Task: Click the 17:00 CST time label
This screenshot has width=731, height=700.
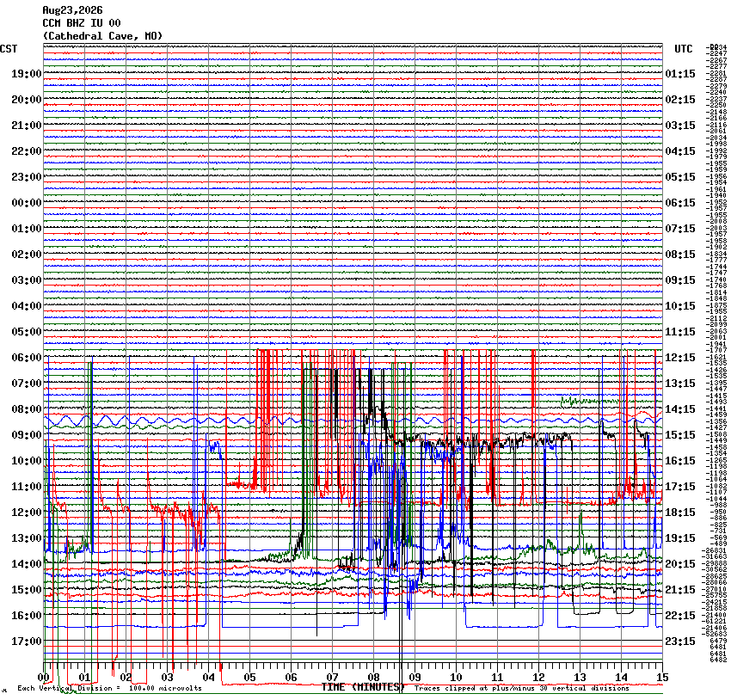Action: [27, 642]
